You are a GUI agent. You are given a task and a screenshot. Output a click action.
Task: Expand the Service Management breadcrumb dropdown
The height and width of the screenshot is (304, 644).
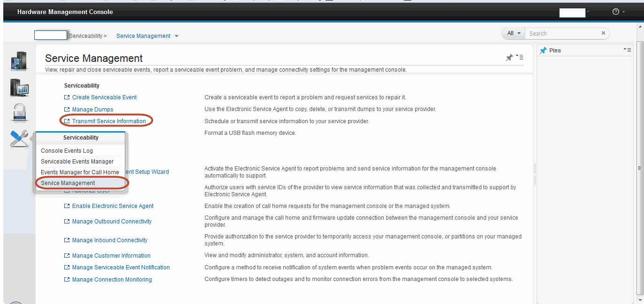pyautogui.click(x=176, y=36)
